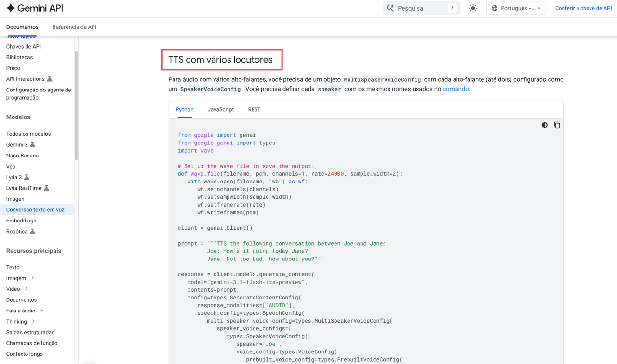Toggle the site light/dark theme sun button

[x=473, y=8]
